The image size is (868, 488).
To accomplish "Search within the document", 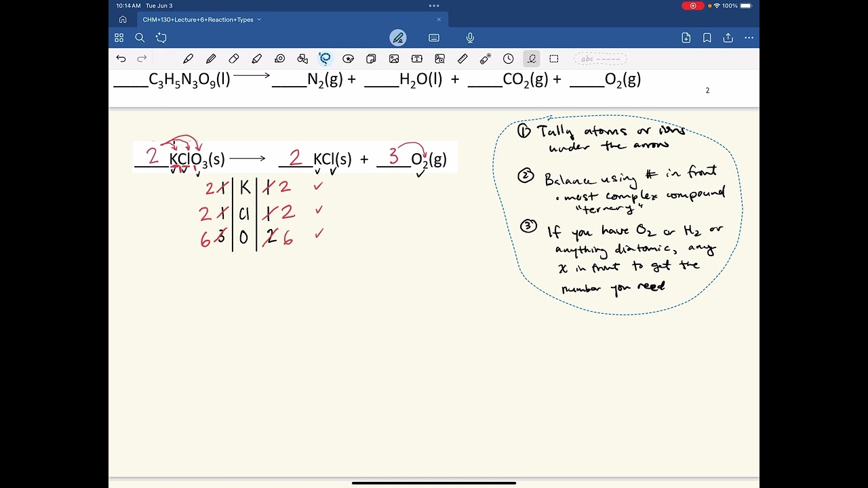I will 140,38.
